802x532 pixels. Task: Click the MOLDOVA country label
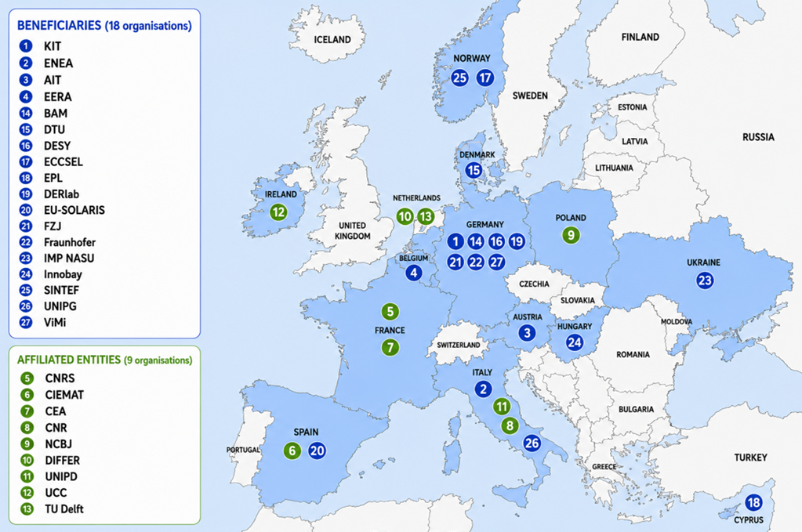pyautogui.click(x=677, y=321)
